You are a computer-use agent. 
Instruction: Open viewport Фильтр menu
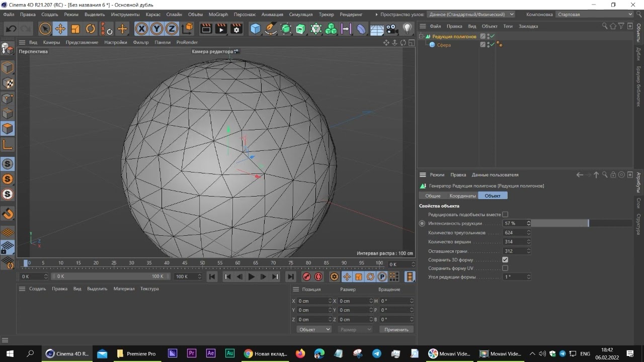point(141,43)
